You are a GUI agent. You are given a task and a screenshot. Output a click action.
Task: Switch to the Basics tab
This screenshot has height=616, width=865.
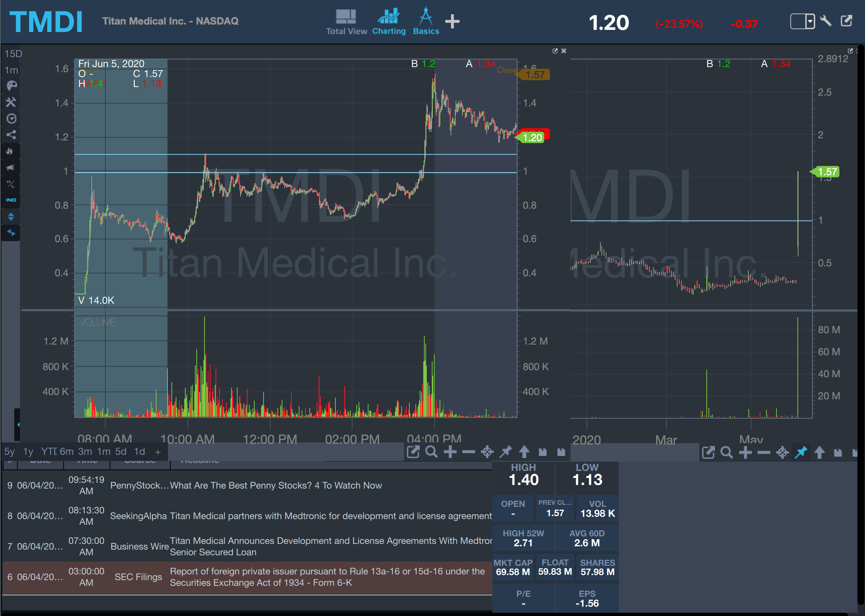point(426,22)
